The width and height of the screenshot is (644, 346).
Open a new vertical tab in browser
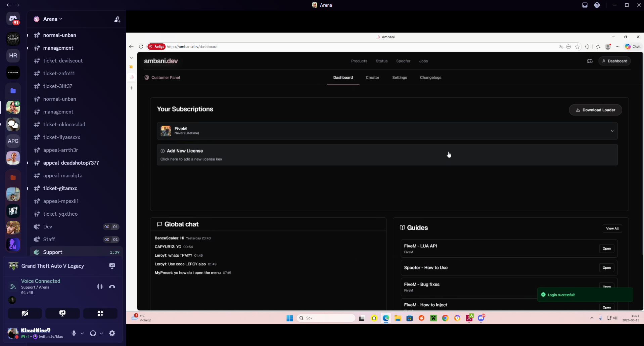(x=131, y=88)
